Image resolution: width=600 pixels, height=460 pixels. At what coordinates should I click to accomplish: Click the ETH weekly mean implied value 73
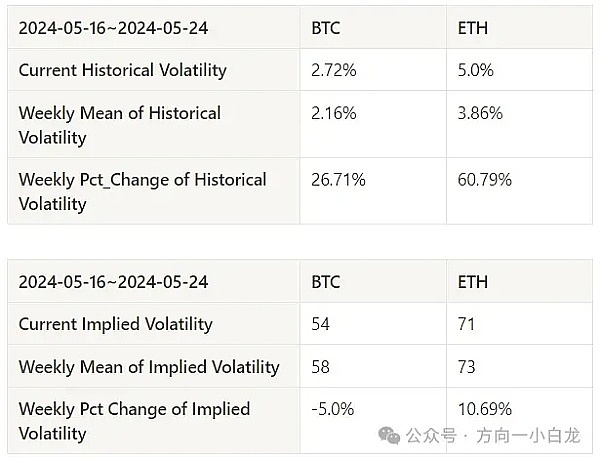tap(468, 367)
